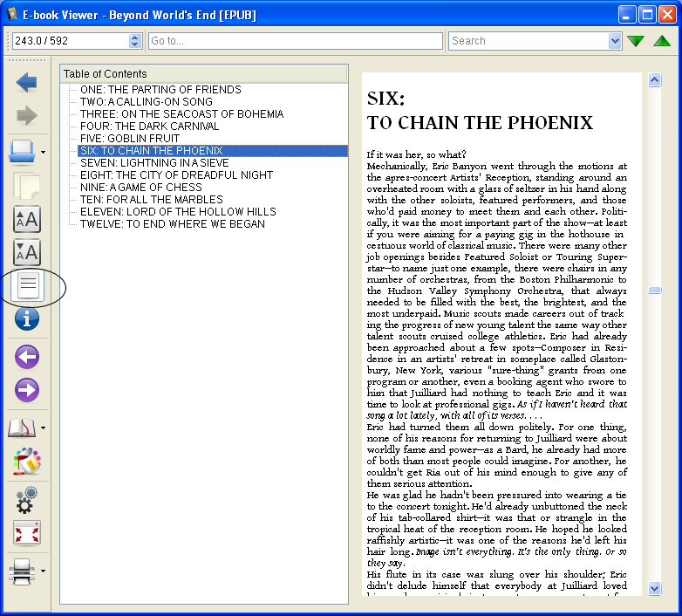Select FOUR: THE DARK CARNIVAL chapter
Viewport: 682px width, 616px height.
pos(149,127)
